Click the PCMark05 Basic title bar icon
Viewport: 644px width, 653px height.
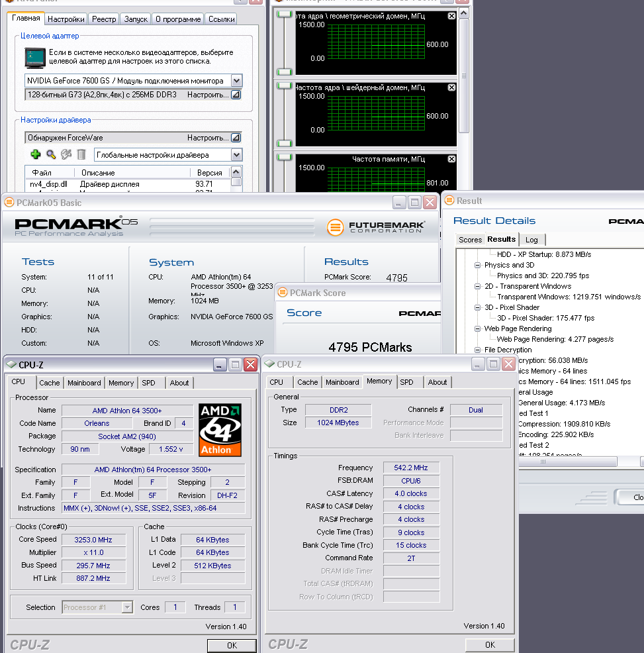[x=9, y=203]
